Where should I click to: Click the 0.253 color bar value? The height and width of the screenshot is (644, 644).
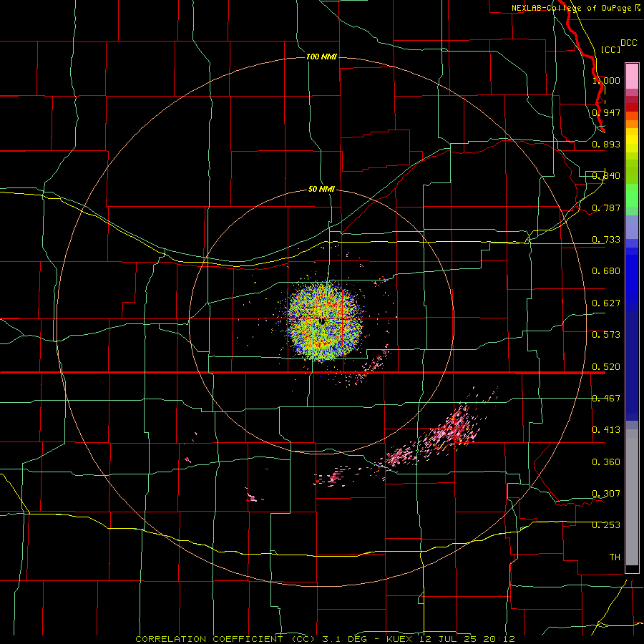coord(606,525)
